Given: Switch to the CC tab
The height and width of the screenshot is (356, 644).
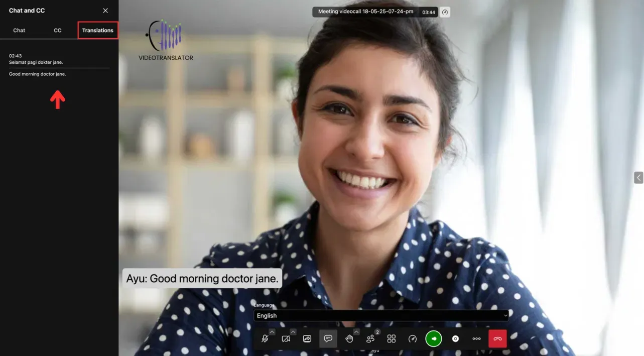Looking at the screenshot, I should (x=58, y=30).
